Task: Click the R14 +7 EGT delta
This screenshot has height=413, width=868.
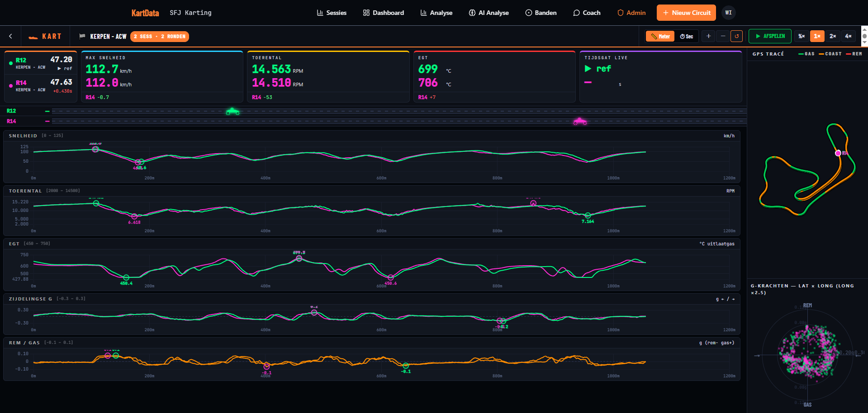Action: pyautogui.click(x=427, y=97)
